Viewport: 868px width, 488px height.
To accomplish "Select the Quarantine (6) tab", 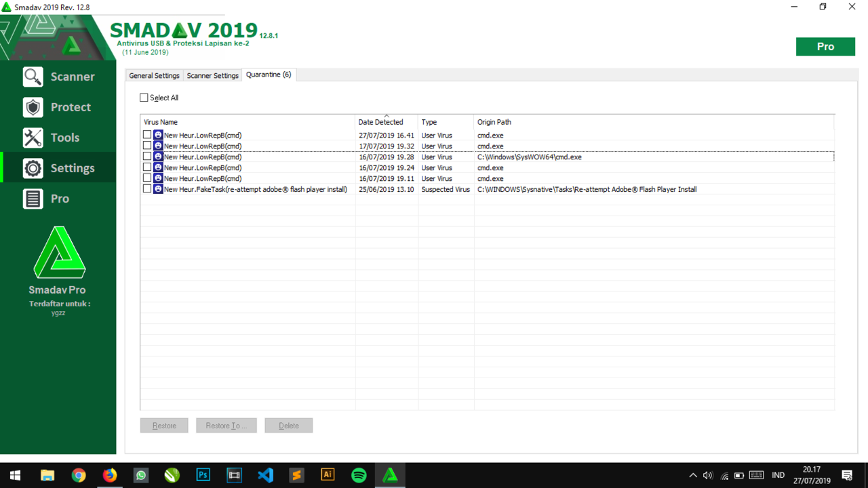I will pyautogui.click(x=269, y=75).
